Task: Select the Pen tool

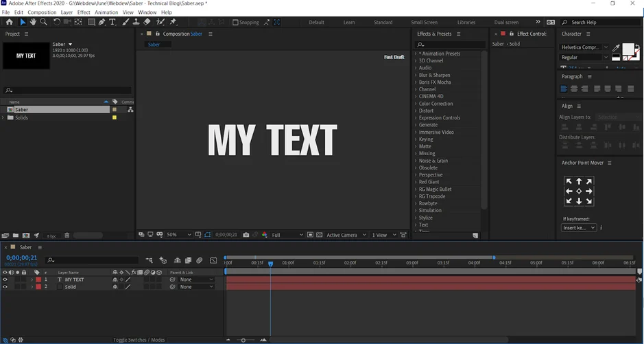Action: pyautogui.click(x=102, y=22)
